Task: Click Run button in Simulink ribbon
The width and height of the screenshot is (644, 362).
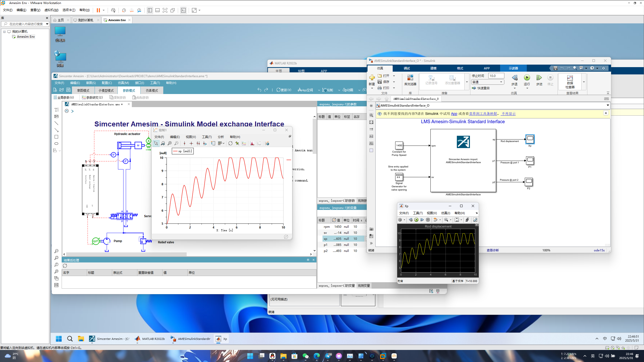Action: (x=527, y=80)
